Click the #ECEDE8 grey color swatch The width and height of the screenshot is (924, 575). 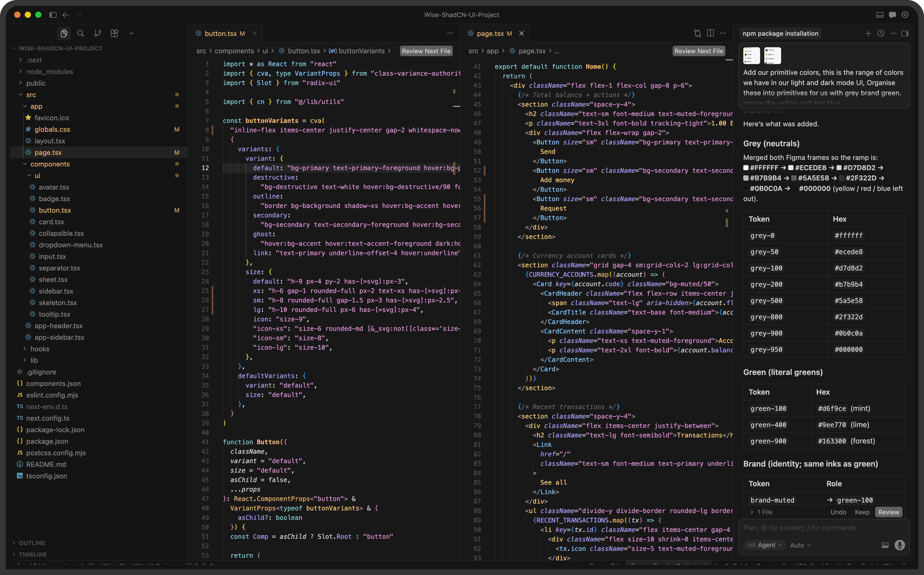[791, 168]
